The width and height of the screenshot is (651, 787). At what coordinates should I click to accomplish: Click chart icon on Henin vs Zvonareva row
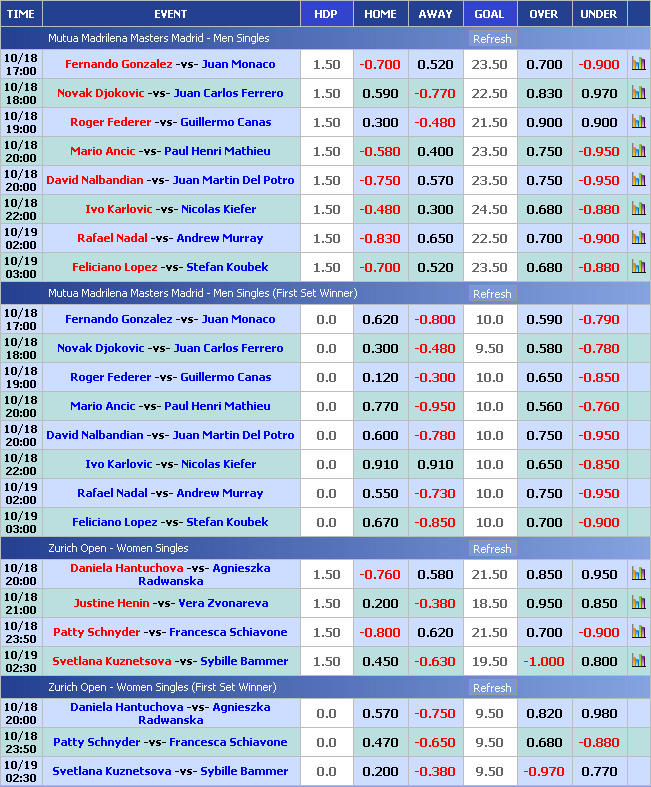[x=638, y=603]
